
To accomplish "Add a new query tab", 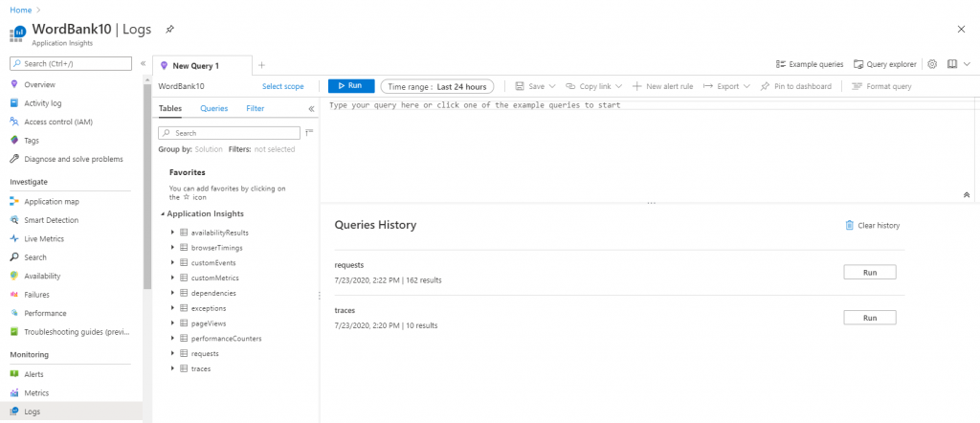I will coord(262,65).
